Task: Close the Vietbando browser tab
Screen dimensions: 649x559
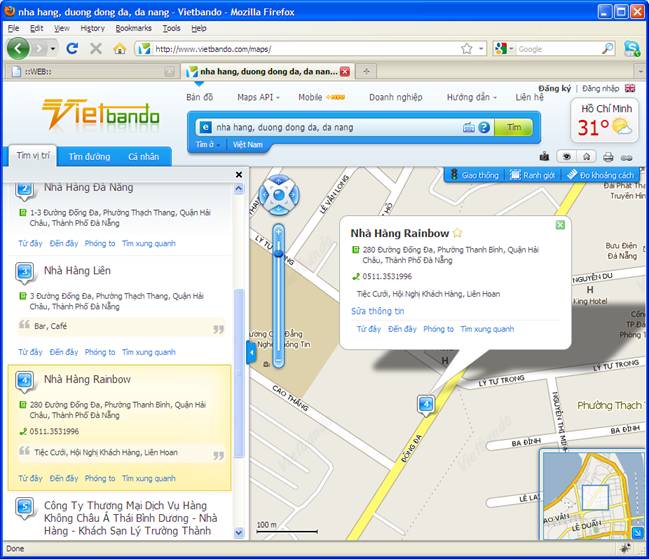Action: pyautogui.click(x=344, y=72)
